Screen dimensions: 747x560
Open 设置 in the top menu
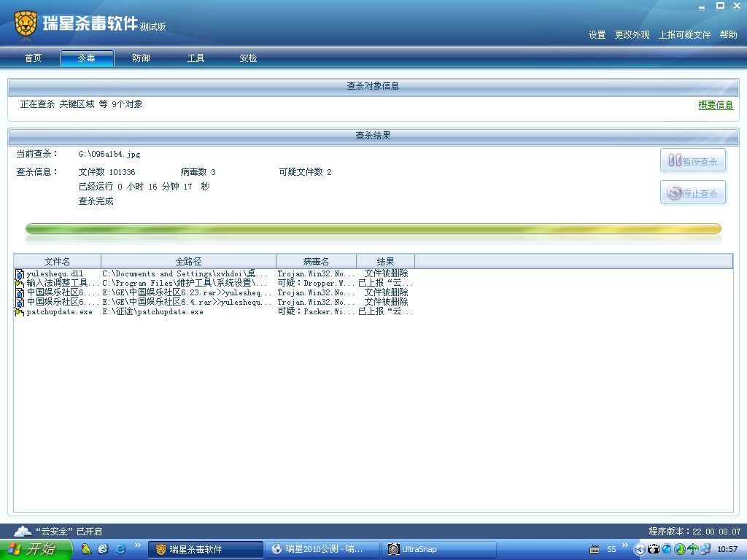click(597, 35)
